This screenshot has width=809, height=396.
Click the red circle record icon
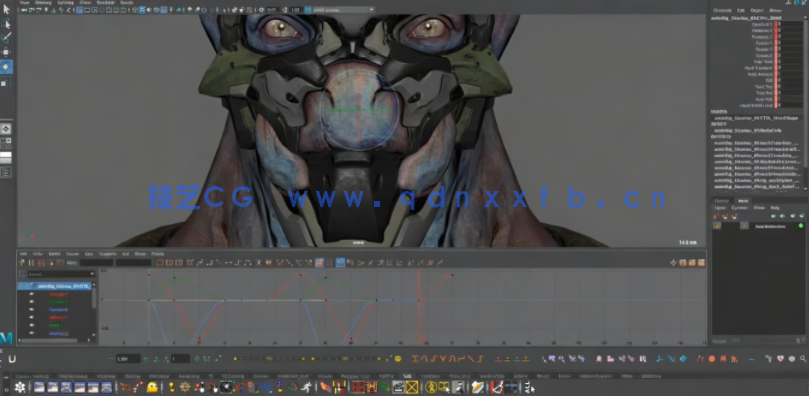coord(711,358)
